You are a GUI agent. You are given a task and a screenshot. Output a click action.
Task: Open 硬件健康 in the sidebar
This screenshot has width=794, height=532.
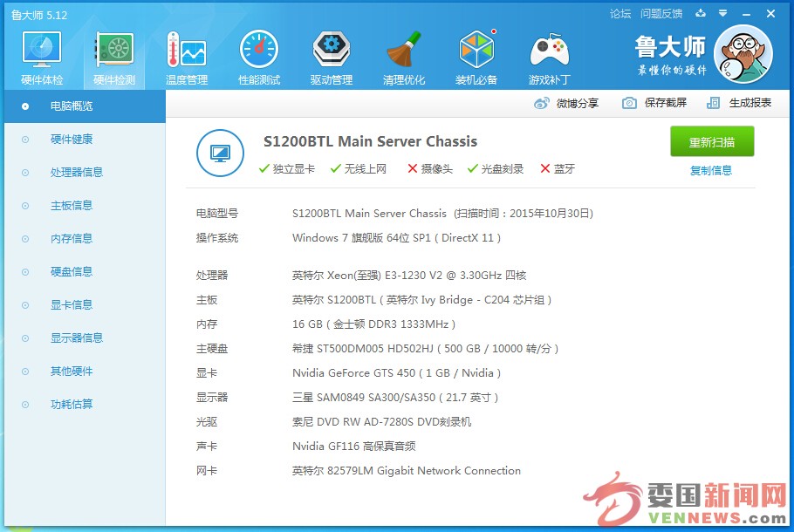pos(86,140)
